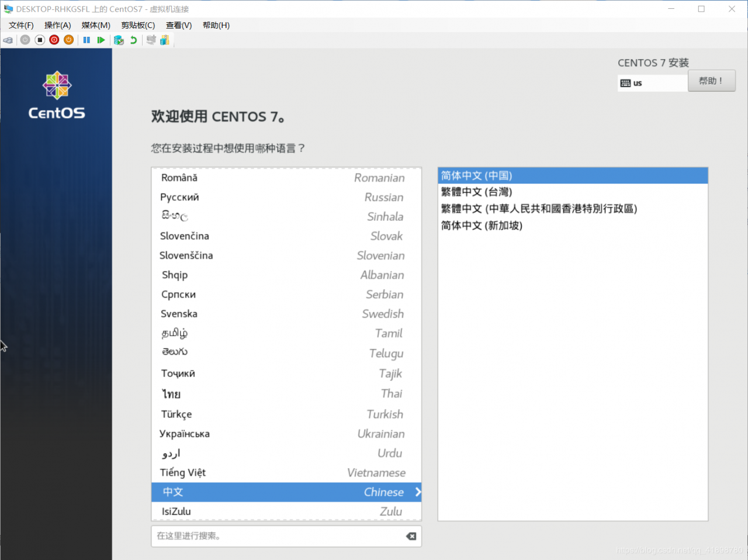Select Українська Ukrainian language
748x560 pixels.
click(286, 434)
